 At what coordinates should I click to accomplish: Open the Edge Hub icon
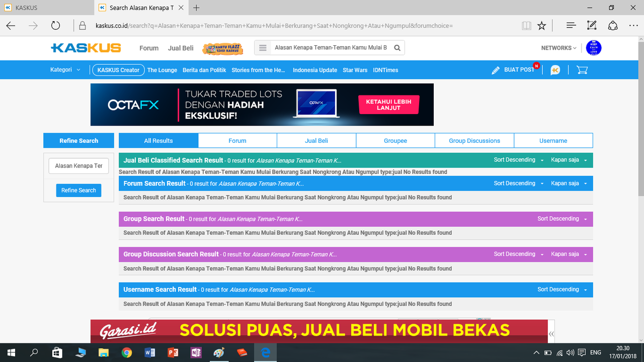pyautogui.click(x=571, y=26)
